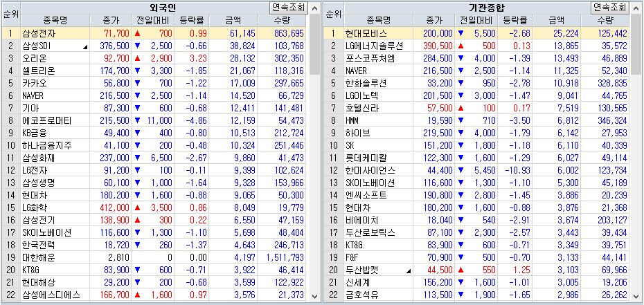Click 수량 header in 기관종합 table
Viewport: 644px width, 305px height.
pos(605,21)
